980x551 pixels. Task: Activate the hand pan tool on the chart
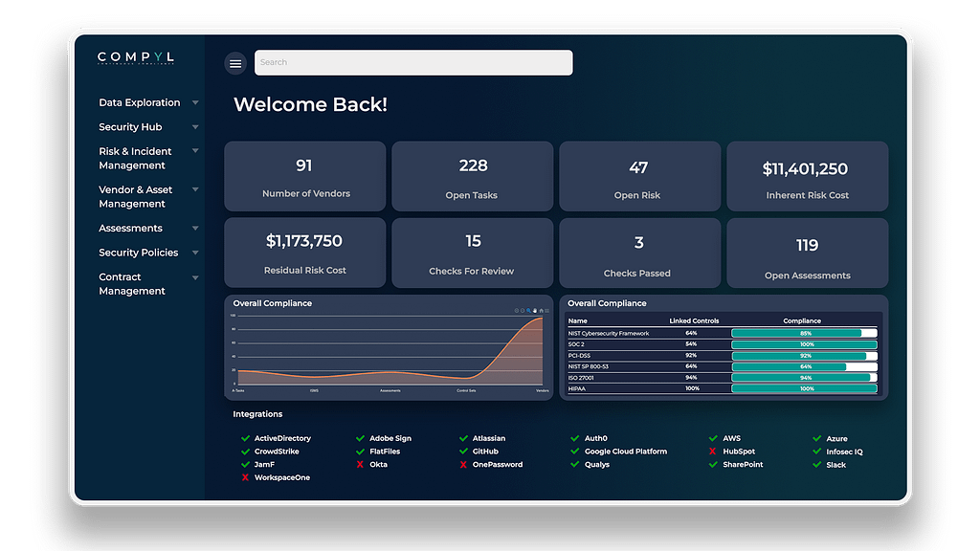535,311
